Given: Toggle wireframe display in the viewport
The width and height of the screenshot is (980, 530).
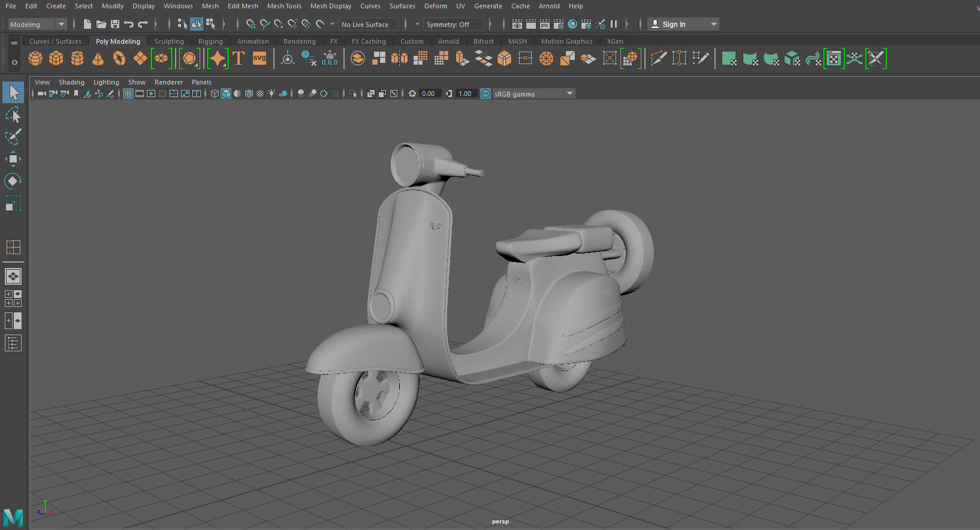Looking at the screenshot, I should (x=215, y=94).
